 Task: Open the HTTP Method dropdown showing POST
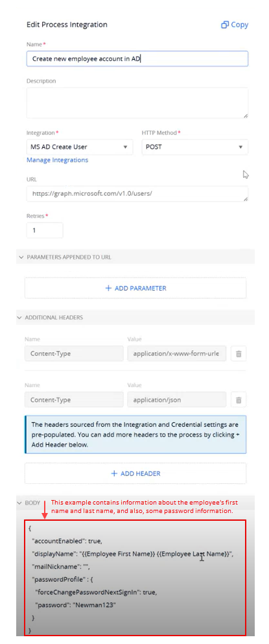pyautogui.click(x=194, y=147)
